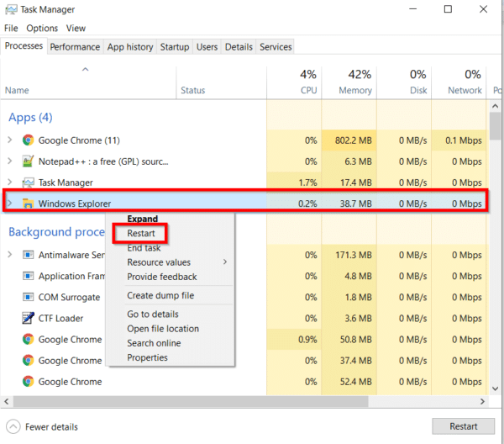The width and height of the screenshot is (504, 444).
Task: Choose Expand in the context menu
Action: (x=143, y=219)
